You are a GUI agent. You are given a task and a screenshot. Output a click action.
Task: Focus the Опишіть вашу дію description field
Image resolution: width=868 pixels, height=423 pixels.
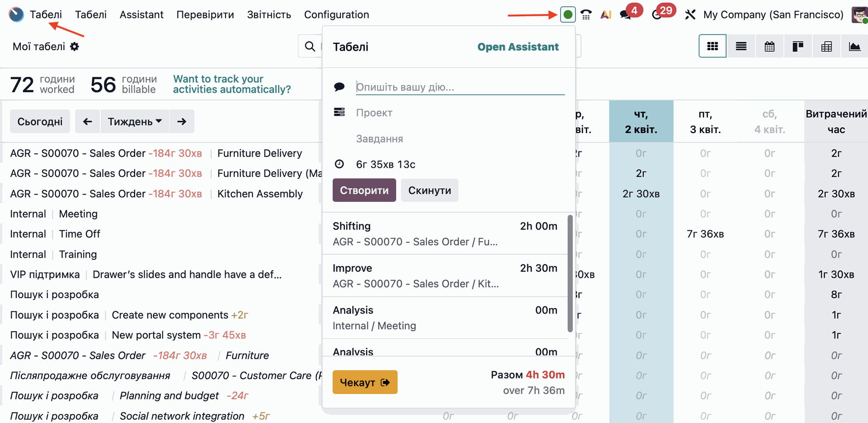coord(460,87)
